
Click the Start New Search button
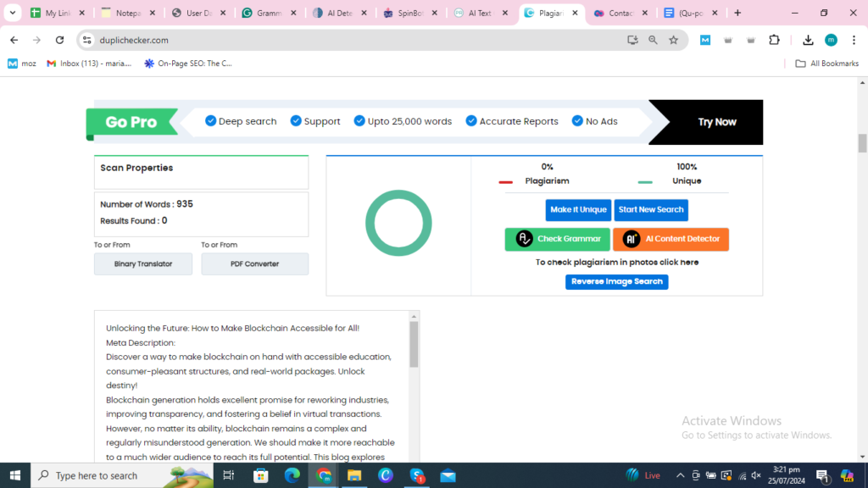coord(650,210)
